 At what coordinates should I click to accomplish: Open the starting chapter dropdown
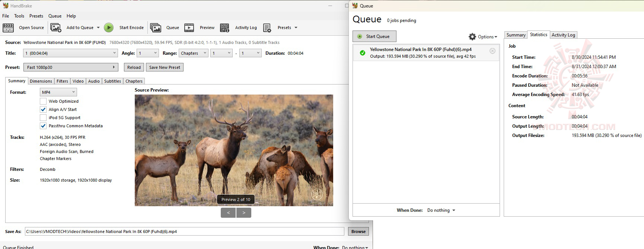click(221, 53)
